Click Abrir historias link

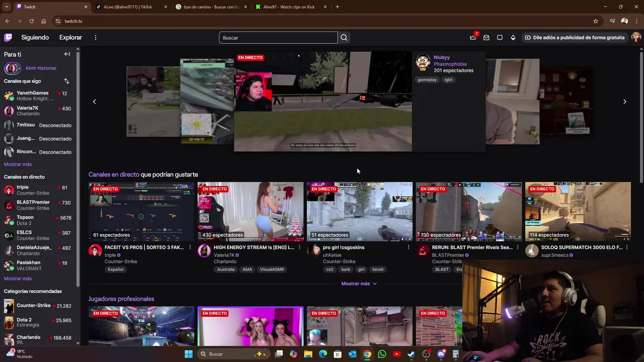(41, 68)
